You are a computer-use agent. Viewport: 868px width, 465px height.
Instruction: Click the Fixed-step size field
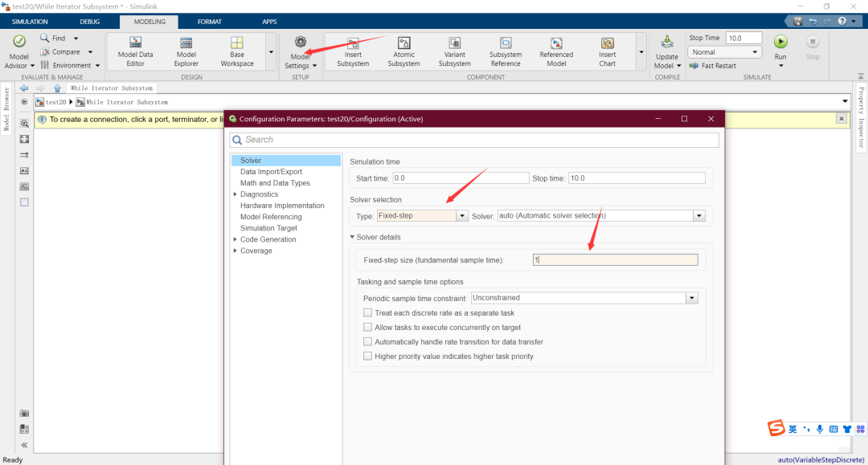[615, 260]
